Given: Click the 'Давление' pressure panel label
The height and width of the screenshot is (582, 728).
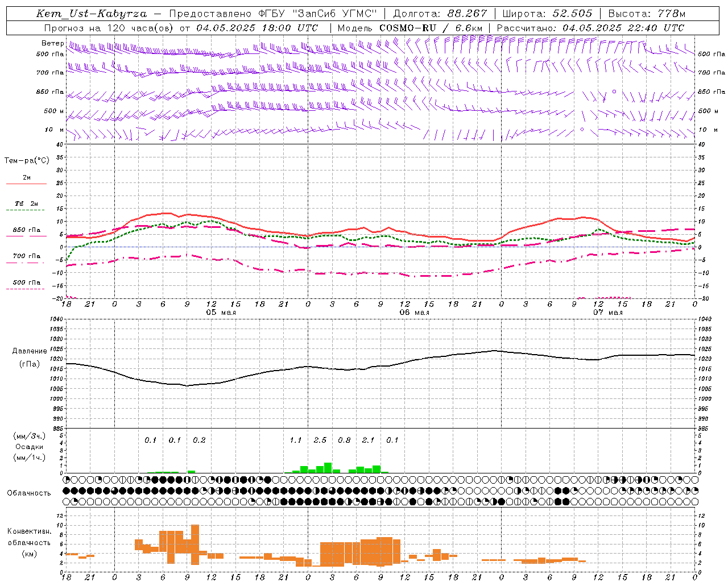Looking at the screenshot, I should pyautogui.click(x=30, y=351).
